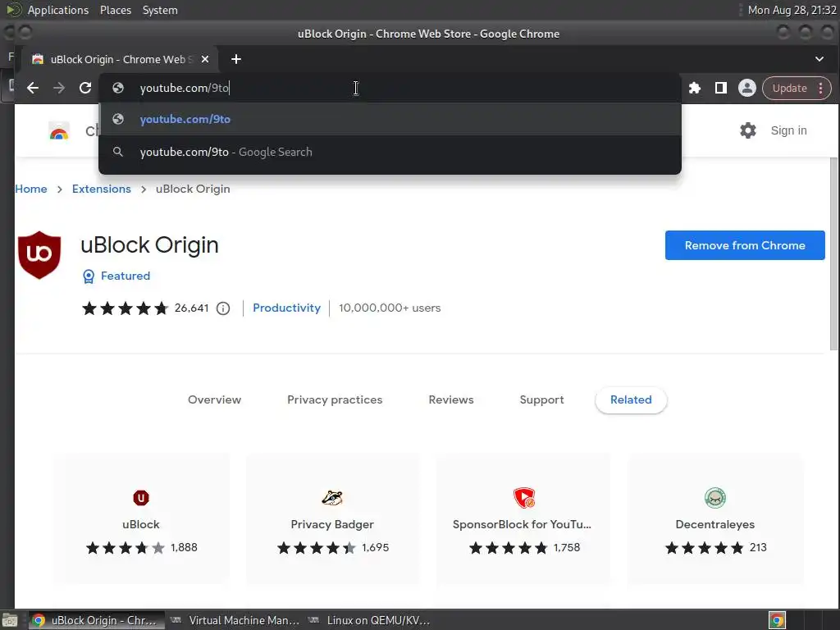Open the Chrome profile avatar menu

coord(746,88)
